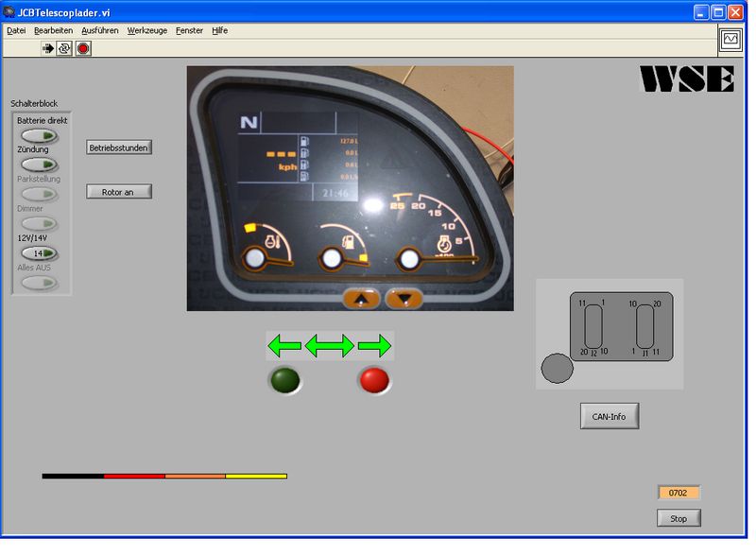Open the Werkzeuge menu
The image size is (756, 555).
[147, 30]
